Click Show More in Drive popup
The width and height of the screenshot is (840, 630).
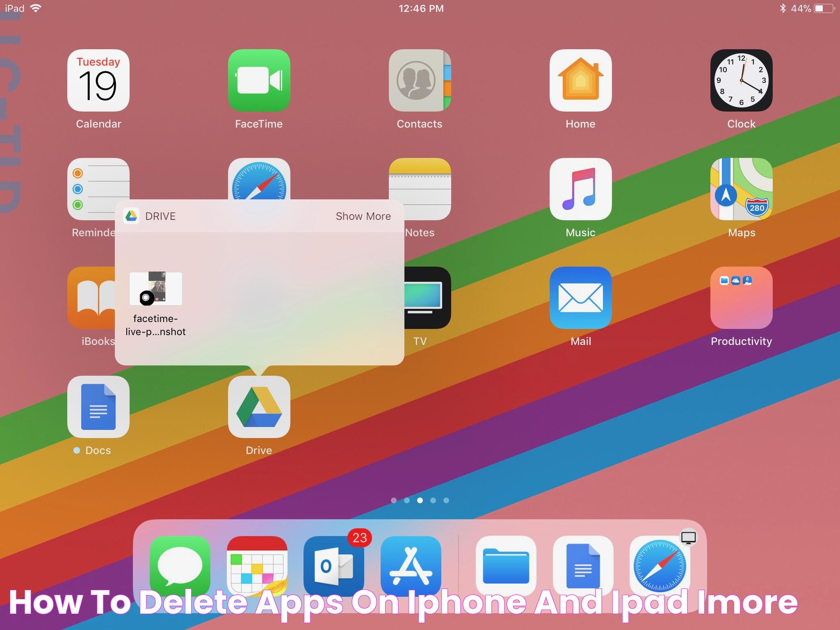(363, 216)
